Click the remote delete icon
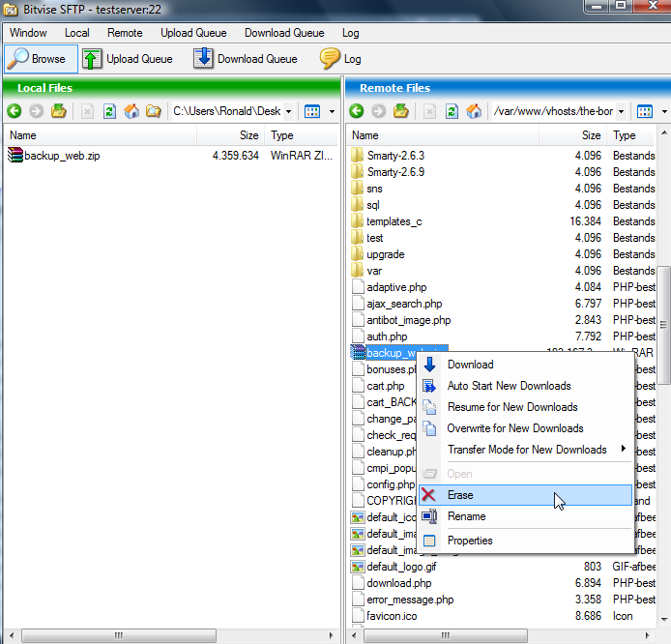Viewport: 671px width, 644px height. (x=429, y=111)
